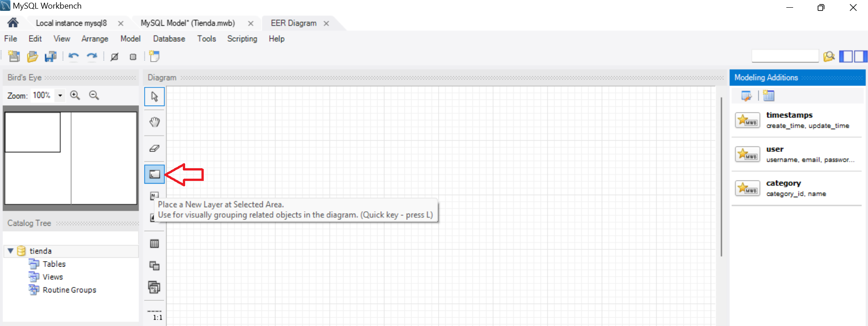The height and width of the screenshot is (326, 868).
Task: Close the Local instance mysql8 tab
Action: (x=121, y=24)
